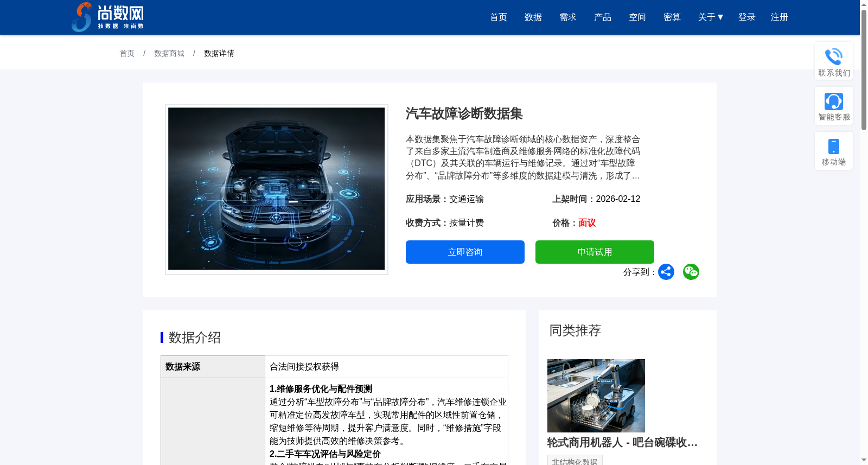This screenshot has height=465, width=868.
Task: Open the 产品 navigation item
Action: [x=603, y=17]
